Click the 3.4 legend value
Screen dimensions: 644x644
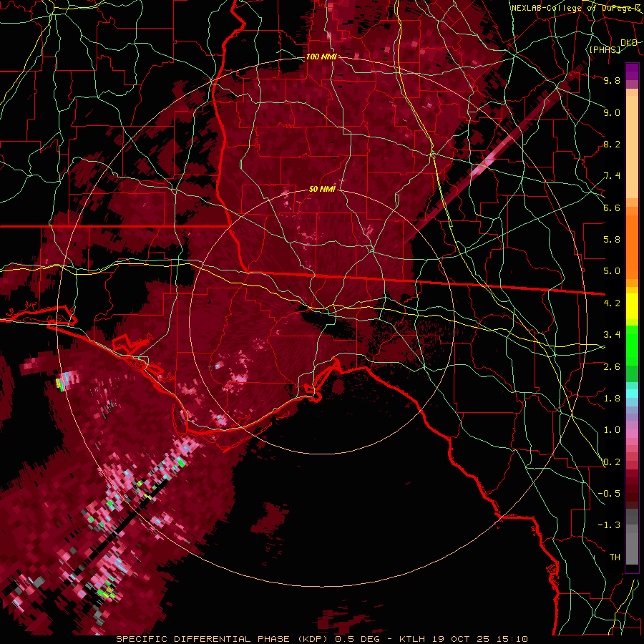[x=612, y=335]
